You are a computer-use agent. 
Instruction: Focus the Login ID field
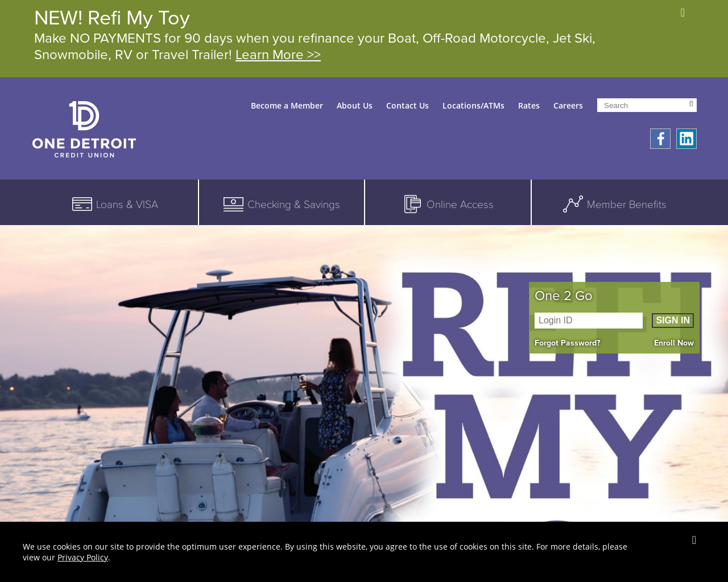point(589,321)
